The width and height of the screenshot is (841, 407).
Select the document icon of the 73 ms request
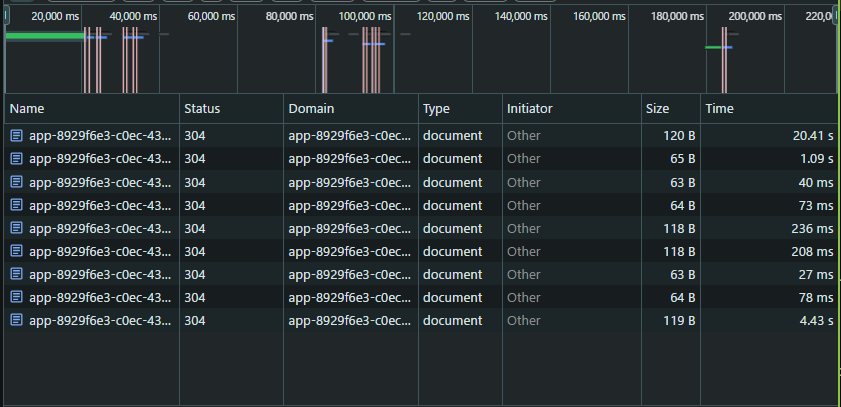[17, 205]
